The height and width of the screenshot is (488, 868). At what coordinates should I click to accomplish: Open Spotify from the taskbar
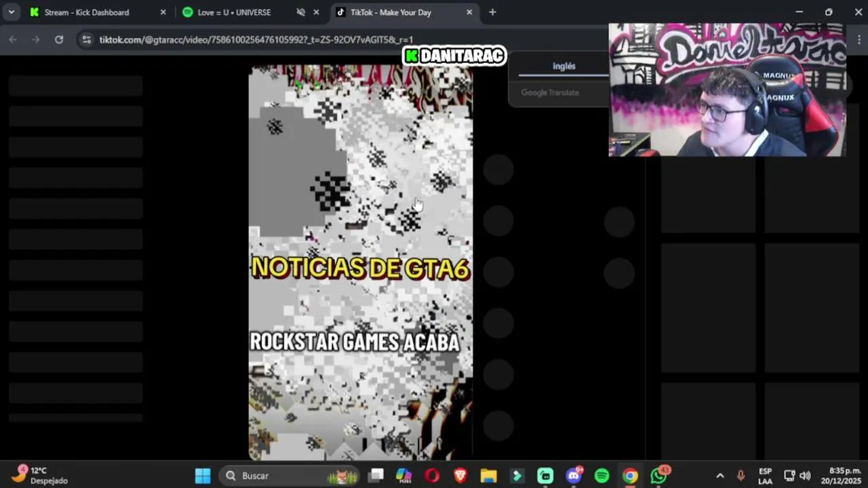[601, 476]
